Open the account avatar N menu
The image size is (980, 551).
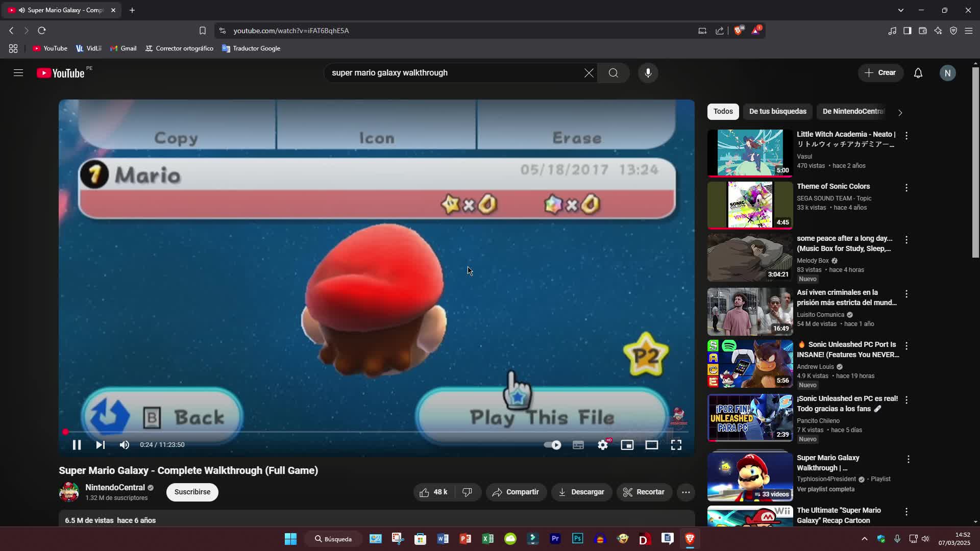(x=948, y=73)
